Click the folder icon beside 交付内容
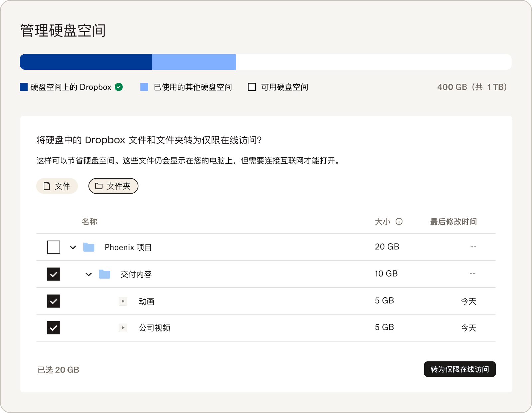This screenshot has height=413, width=532. 104,274
